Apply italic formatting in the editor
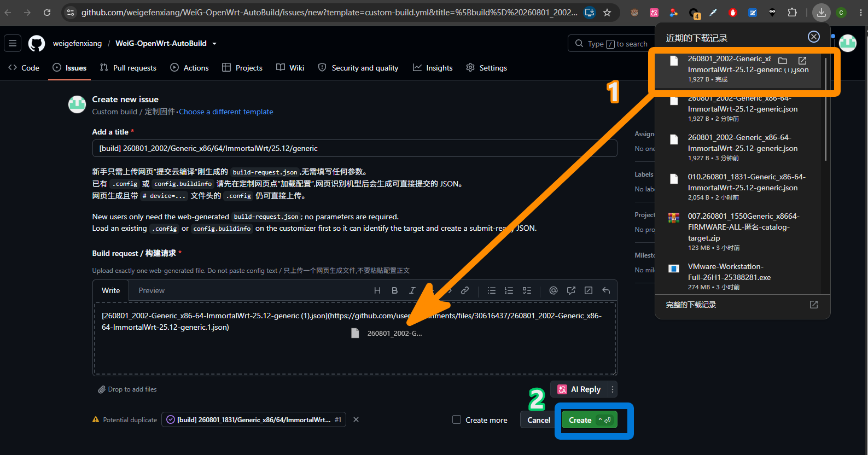This screenshot has width=868, height=455. 412,290
